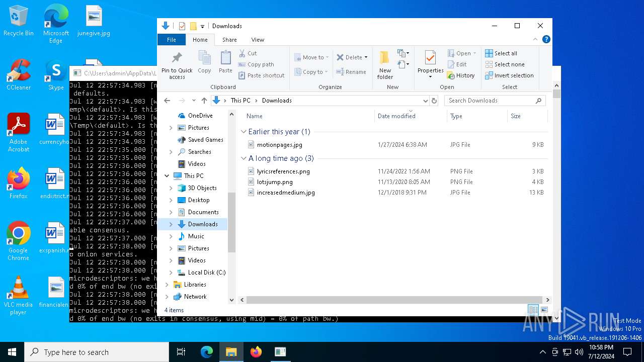Collapse the This PC tree node
The image size is (644, 362).
point(167,176)
